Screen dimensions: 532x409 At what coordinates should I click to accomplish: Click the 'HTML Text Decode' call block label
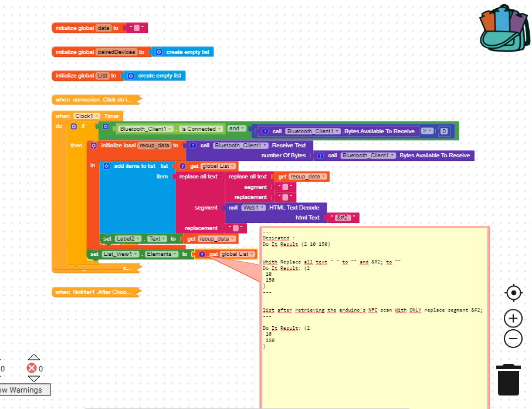point(294,207)
